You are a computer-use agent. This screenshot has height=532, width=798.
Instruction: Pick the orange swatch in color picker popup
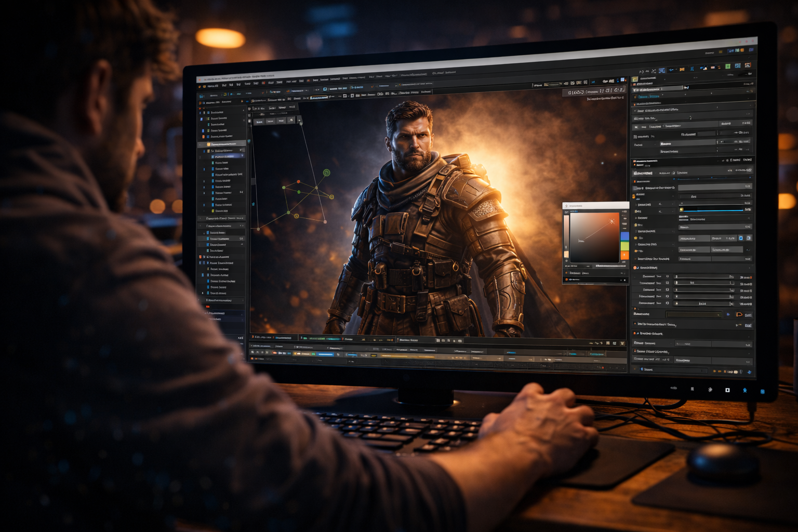click(624, 255)
